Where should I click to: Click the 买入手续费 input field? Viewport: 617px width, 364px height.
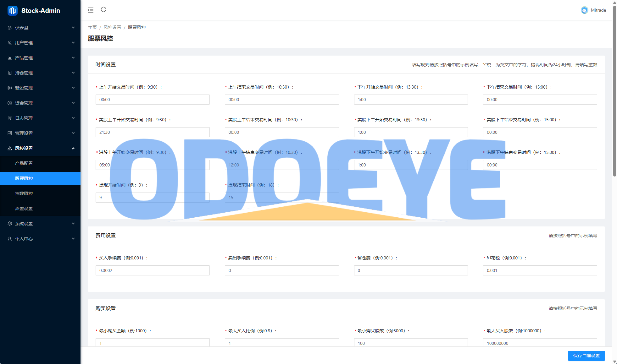(x=153, y=270)
